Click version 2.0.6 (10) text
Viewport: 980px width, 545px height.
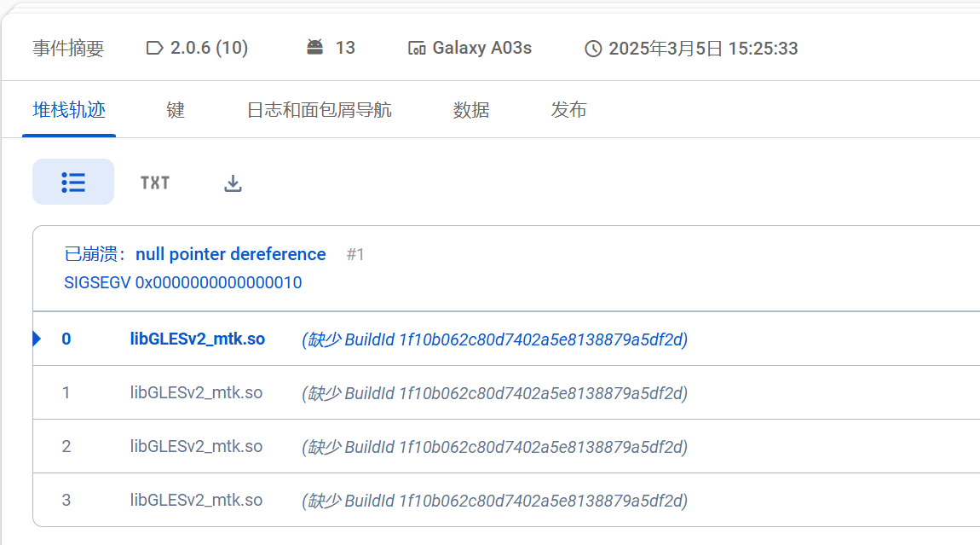click(210, 48)
